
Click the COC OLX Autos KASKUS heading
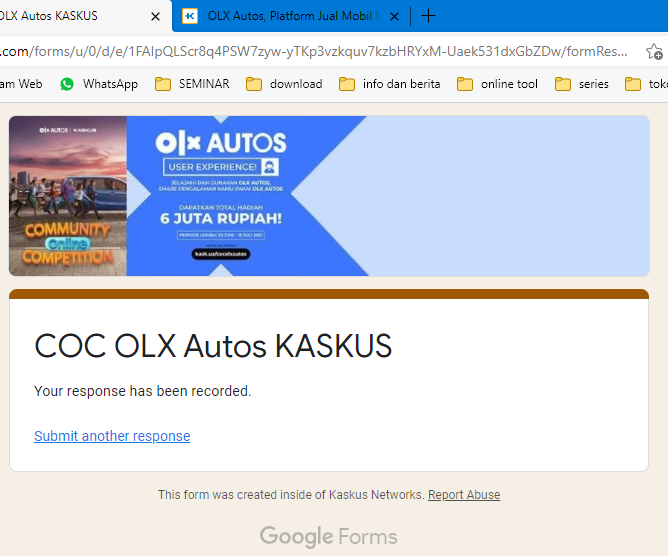click(213, 346)
